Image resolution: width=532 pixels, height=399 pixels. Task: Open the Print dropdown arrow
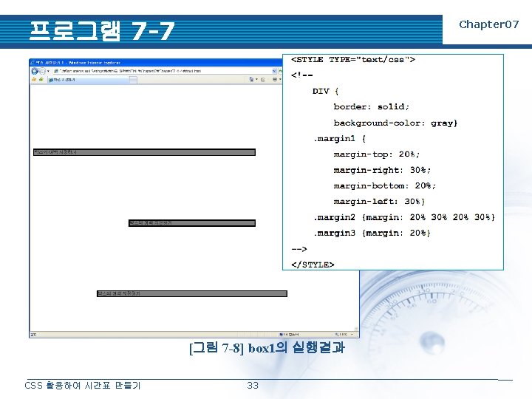[280, 79]
